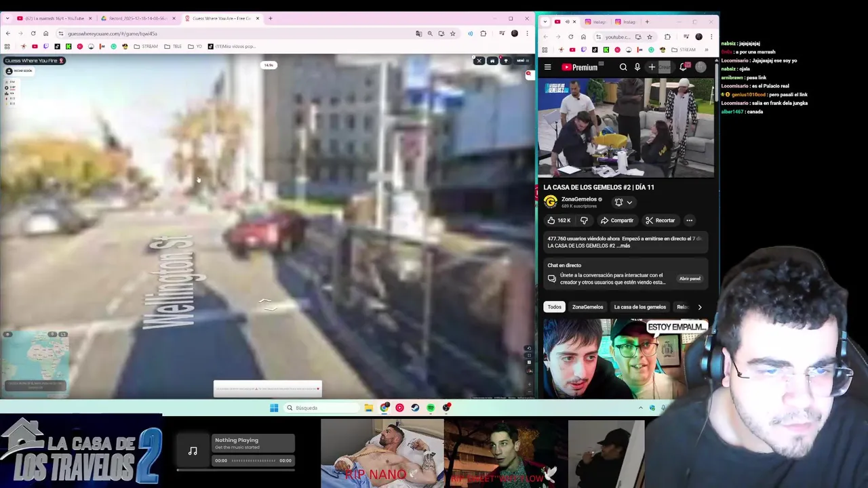Click the YouTube search magnifier icon
Screen dimensions: 868x488
tap(623, 67)
